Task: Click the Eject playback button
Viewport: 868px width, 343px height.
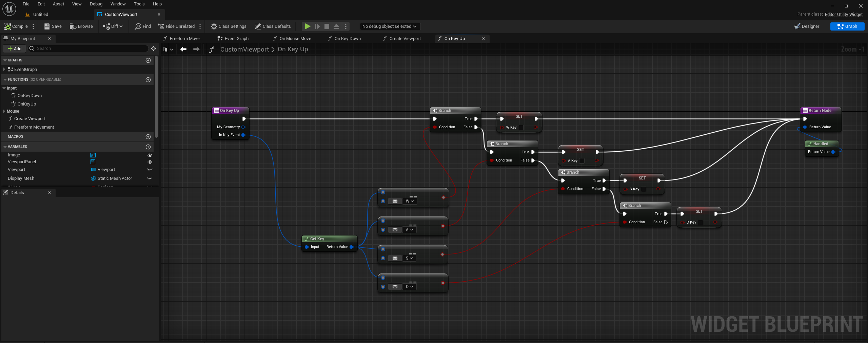Action: click(336, 26)
